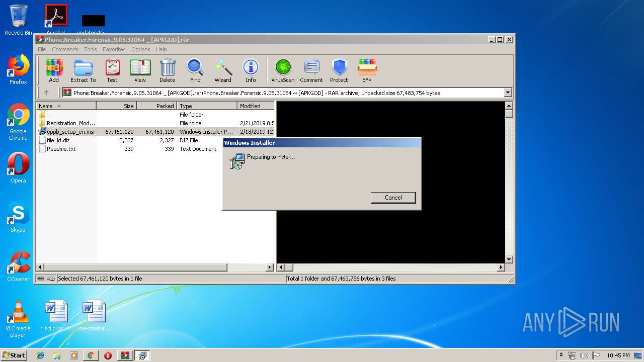Switch to Windows Installer taskbar button

tap(142, 355)
